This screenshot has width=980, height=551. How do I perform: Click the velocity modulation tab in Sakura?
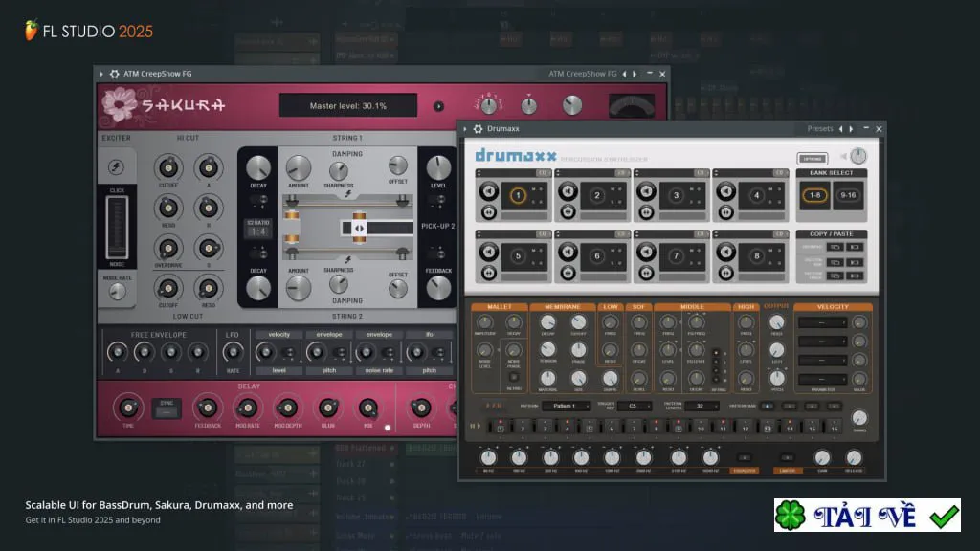pyautogui.click(x=278, y=335)
